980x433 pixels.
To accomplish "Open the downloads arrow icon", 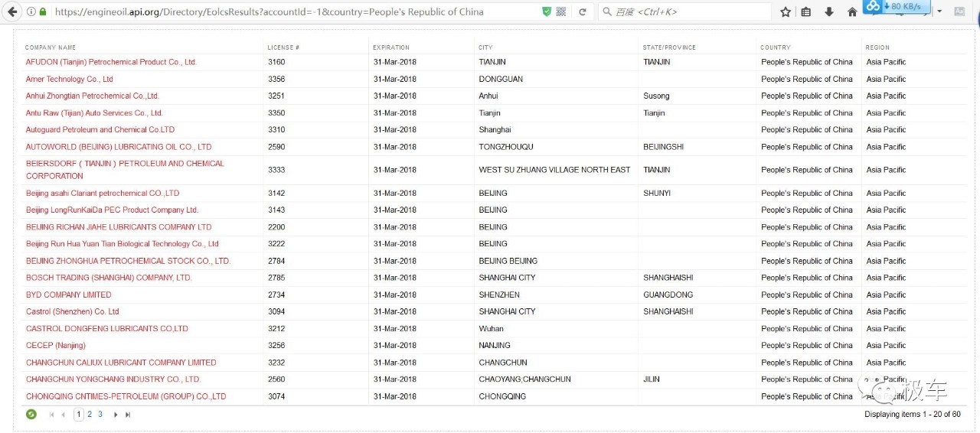I will [x=829, y=12].
